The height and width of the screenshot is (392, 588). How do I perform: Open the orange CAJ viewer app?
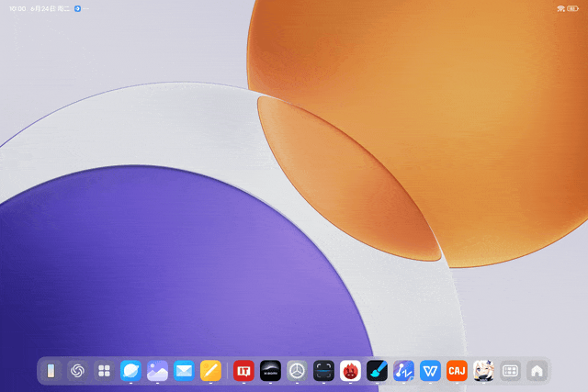[457, 371]
